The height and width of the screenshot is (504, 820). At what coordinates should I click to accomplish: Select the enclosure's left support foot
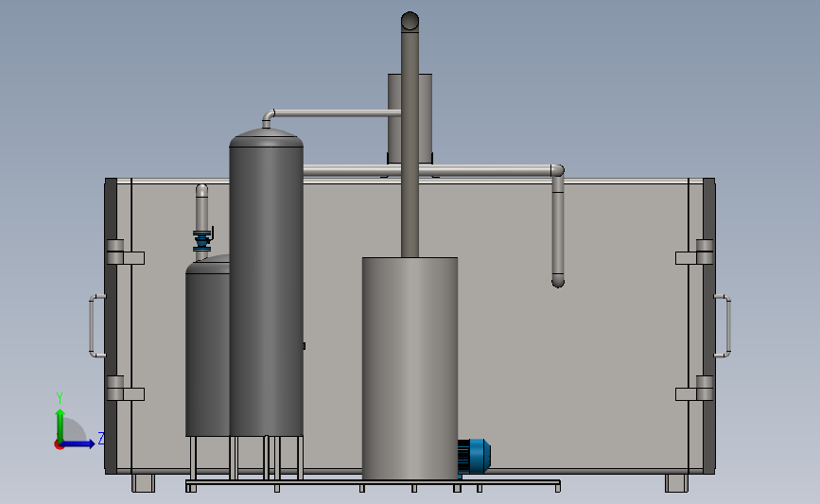tap(143, 483)
